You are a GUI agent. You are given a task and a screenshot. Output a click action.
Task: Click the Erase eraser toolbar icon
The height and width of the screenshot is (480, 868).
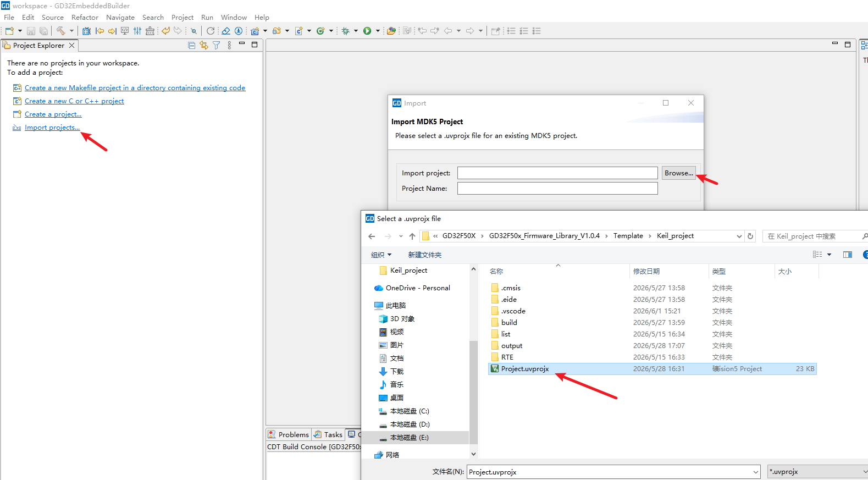tap(226, 31)
